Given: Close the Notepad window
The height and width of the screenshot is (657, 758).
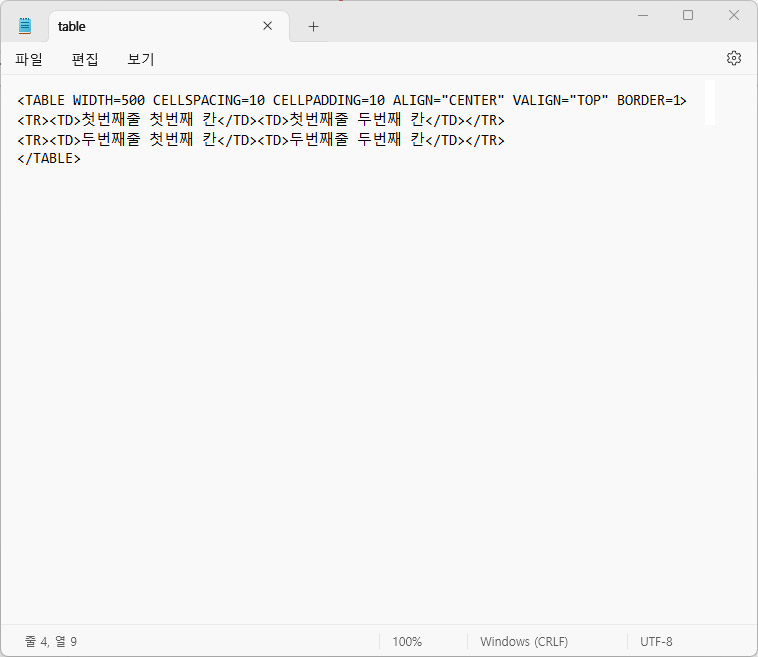Looking at the screenshot, I should [x=733, y=15].
